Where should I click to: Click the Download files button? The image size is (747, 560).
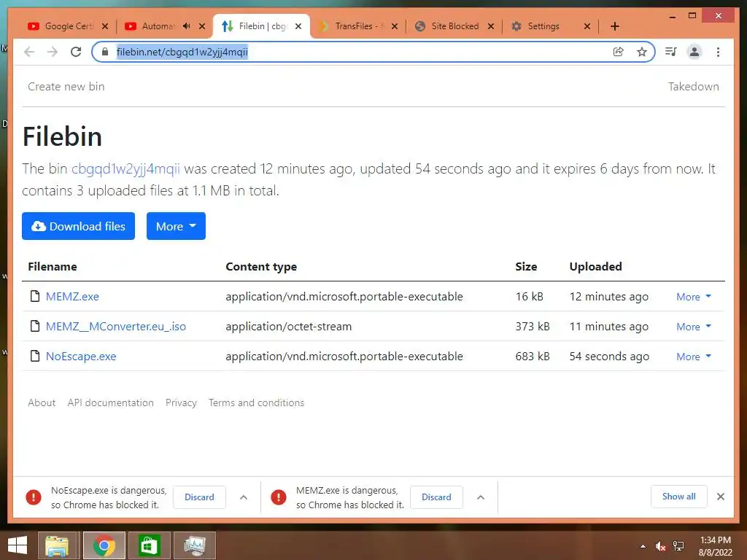(78, 226)
